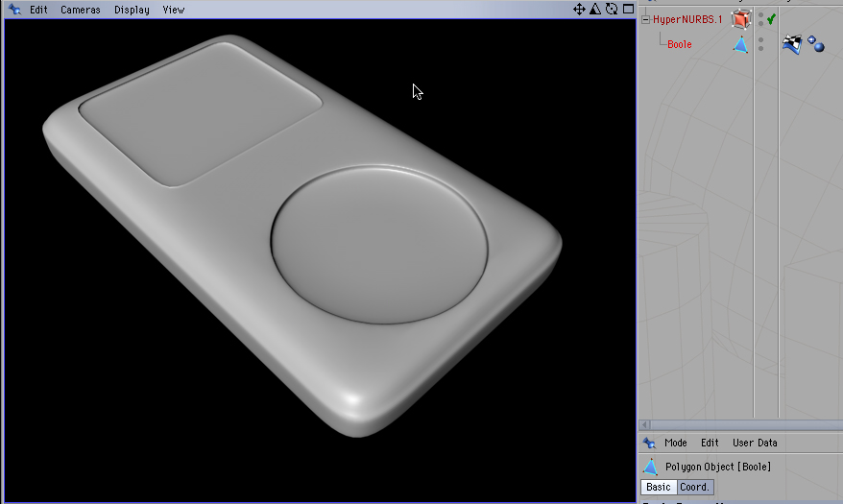Select the Boole Phong sphere tag
Screen dimensions: 843x504
(815, 44)
